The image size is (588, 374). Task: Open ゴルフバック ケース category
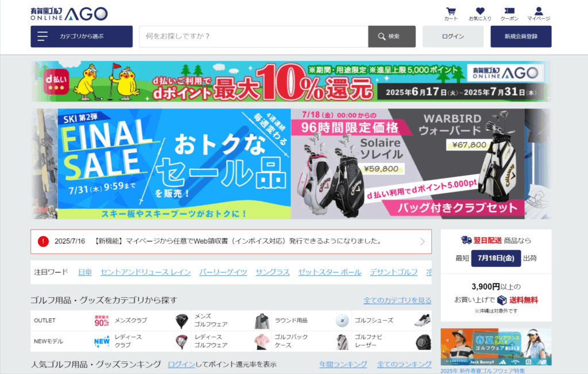[x=312, y=341]
